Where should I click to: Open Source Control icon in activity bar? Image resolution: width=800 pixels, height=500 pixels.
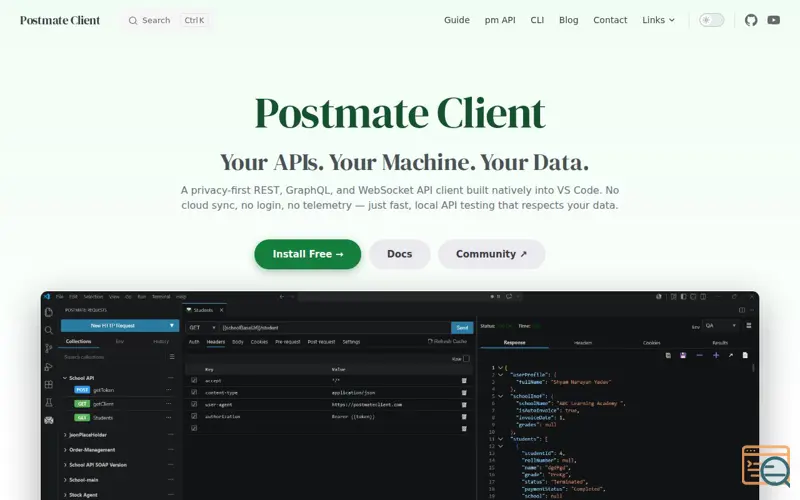pos(49,348)
